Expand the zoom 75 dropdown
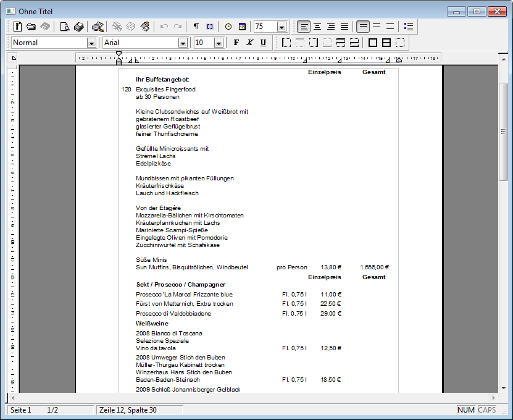Screen dimensions: 513x420 282,27
